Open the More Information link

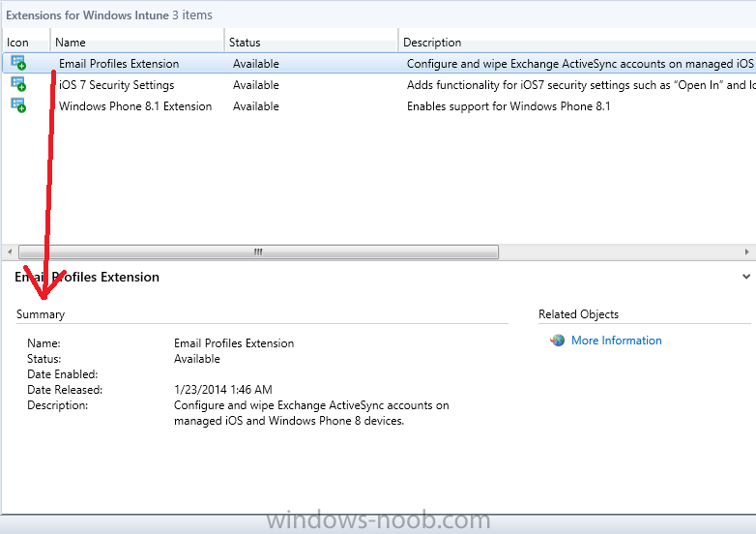[x=616, y=341]
